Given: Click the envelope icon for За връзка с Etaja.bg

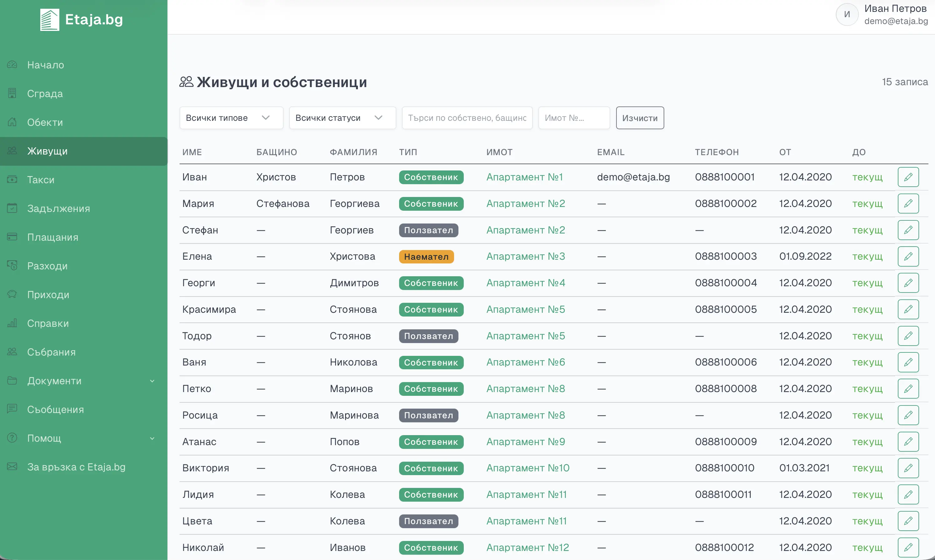Looking at the screenshot, I should click(x=12, y=466).
